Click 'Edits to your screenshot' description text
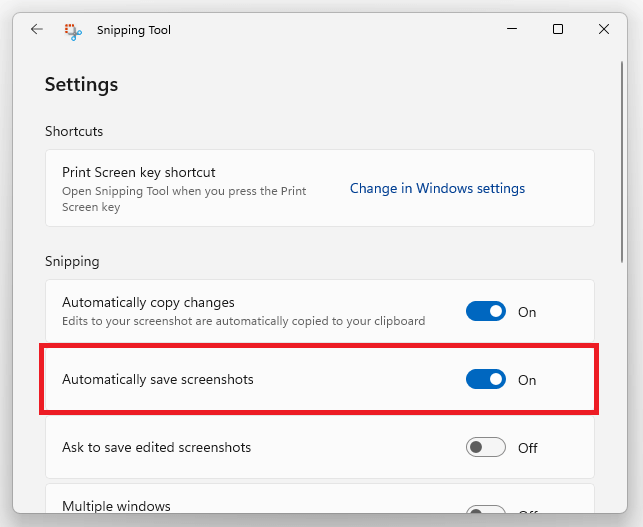Viewport: 643px width, 527px height. [243, 321]
